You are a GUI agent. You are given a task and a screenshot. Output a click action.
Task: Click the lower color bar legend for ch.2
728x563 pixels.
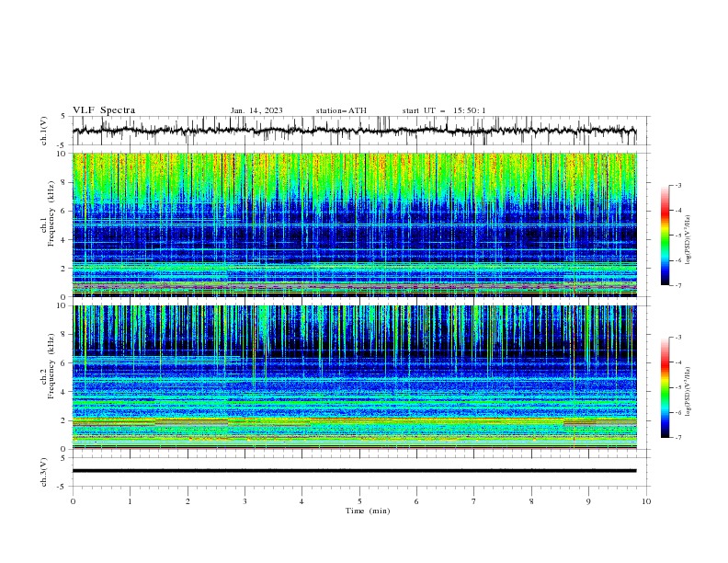tap(665, 387)
